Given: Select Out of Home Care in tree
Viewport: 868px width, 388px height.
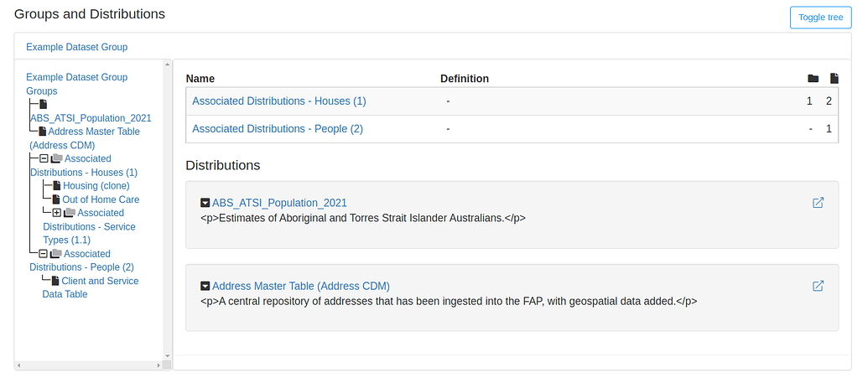Looking at the screenshot, I should [x=101, y=199].
